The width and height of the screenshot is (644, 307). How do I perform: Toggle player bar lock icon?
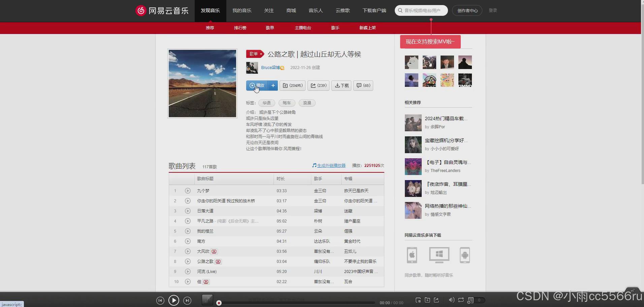pos(633,291)
